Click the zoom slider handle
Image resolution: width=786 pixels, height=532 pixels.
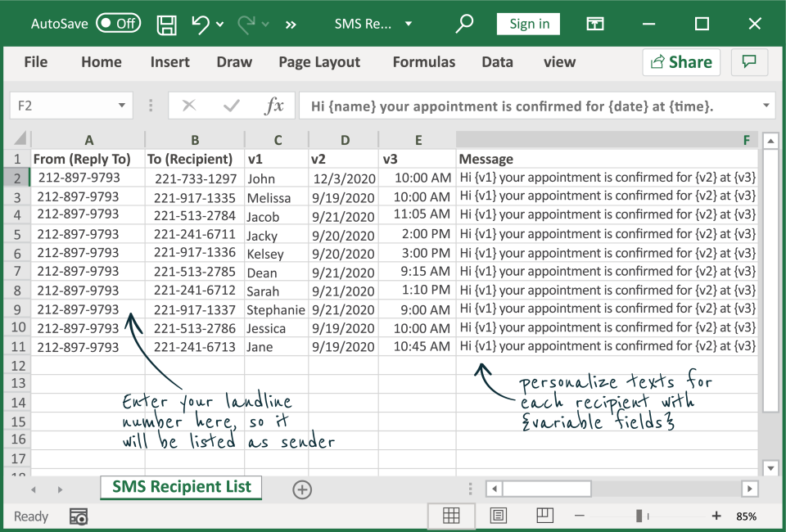coord(639,516)
